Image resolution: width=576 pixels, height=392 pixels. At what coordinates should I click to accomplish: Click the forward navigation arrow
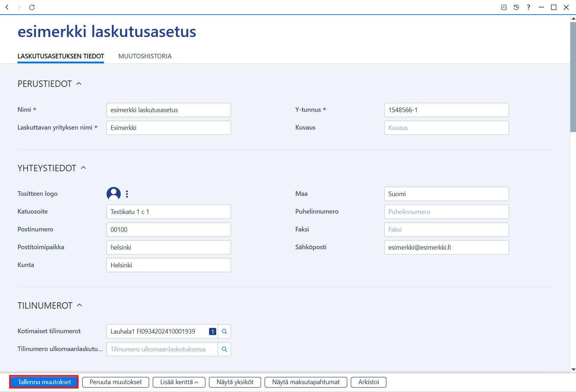tap(19, 7)
